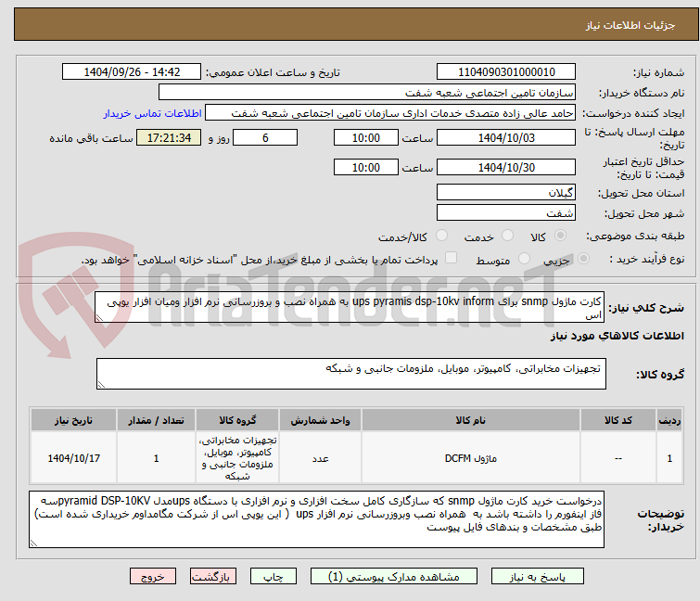
Task: Toggle the 'اسناد خزانه اسلامی' payment checkbox
Action: click(452, 258)
